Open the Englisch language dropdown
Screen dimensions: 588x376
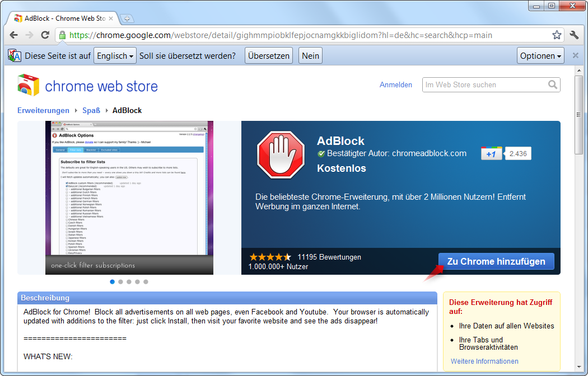pyautogui.click(x=115, y=56)
